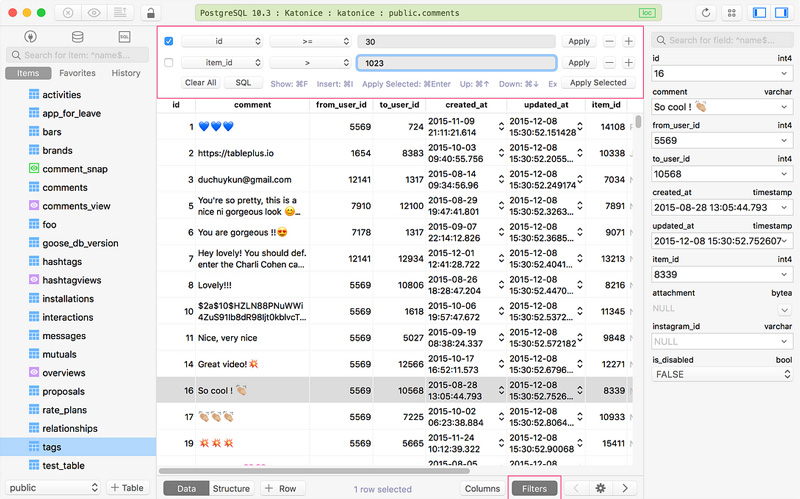The height and width of the screenshot is (499, 800).
Task: Open the public schema dropdown
Action: [x=51, y=488]
